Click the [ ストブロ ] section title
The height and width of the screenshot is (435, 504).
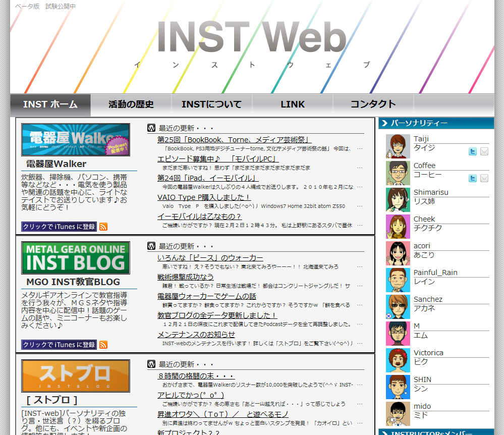[52, 400]
